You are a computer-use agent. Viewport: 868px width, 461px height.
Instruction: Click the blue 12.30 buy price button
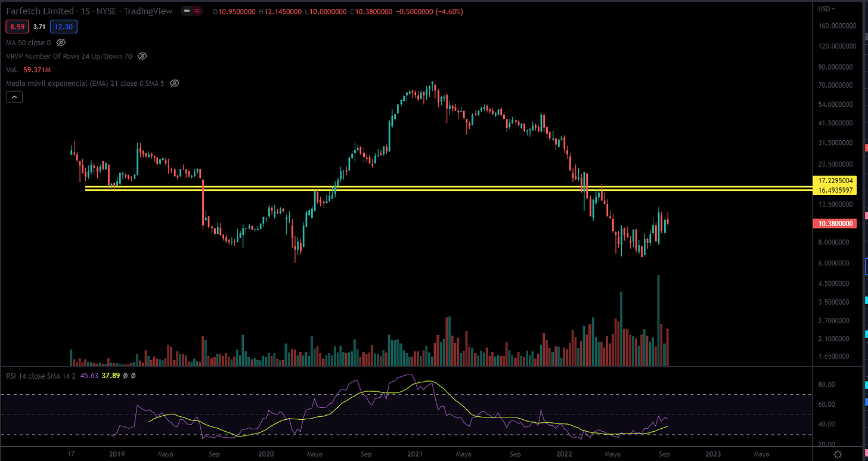point(64,27)
